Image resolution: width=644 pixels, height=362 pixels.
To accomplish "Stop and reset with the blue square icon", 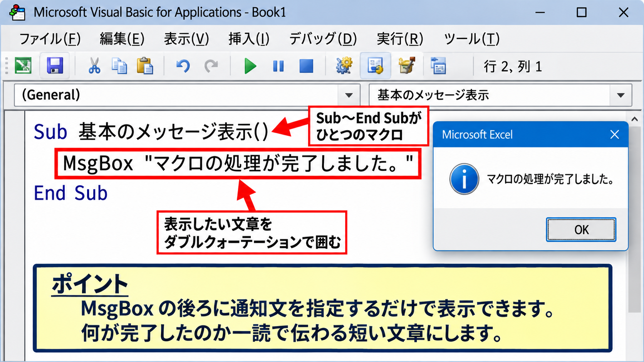I will point(306,66).
